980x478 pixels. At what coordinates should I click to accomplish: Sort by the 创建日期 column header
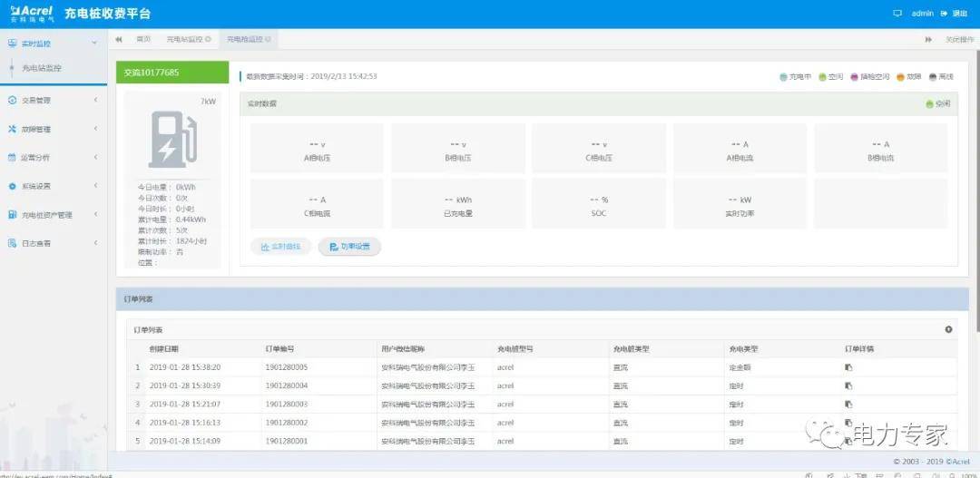pos(164,348)
